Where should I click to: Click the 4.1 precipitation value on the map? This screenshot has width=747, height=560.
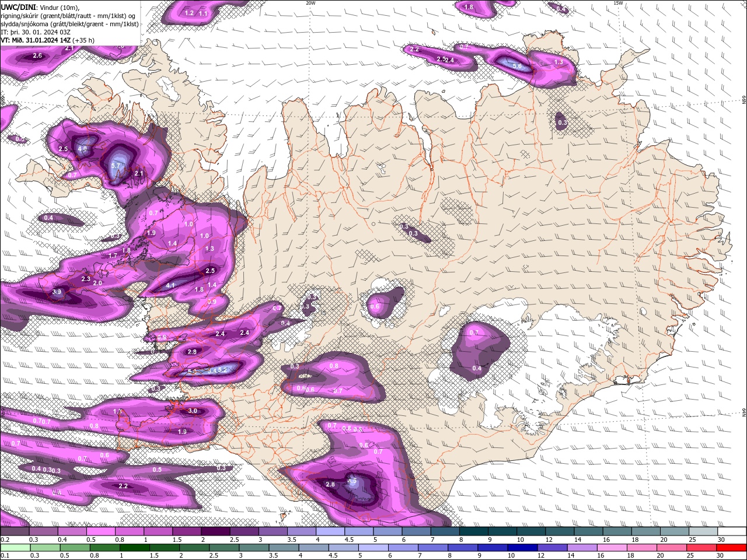(x=170, y=285)
